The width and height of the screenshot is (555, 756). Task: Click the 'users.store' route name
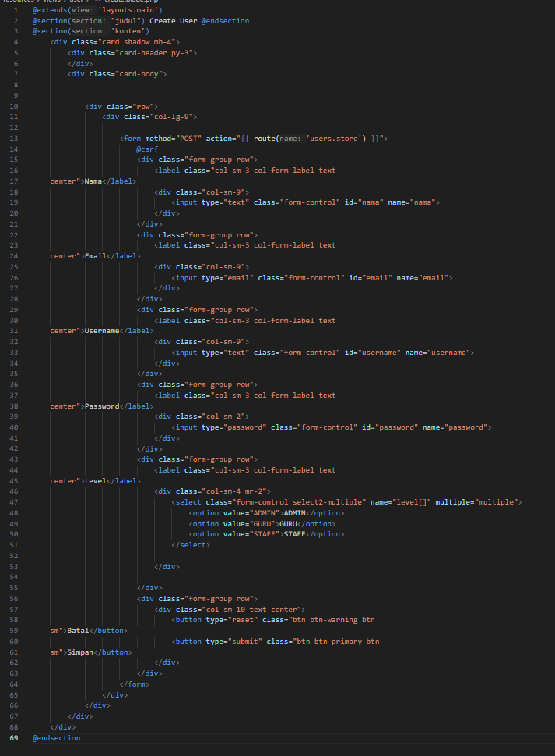[335, 138]
